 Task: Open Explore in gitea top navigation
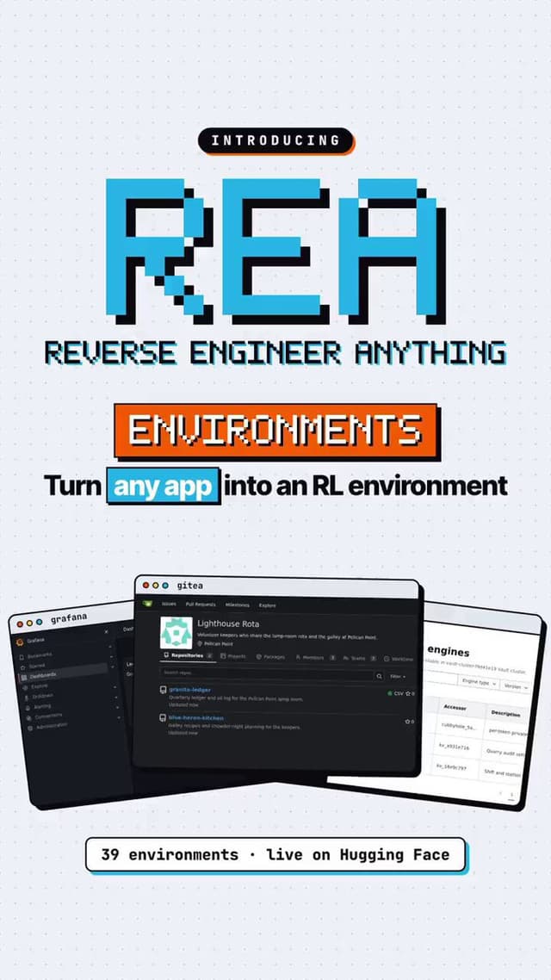(268, 605)
